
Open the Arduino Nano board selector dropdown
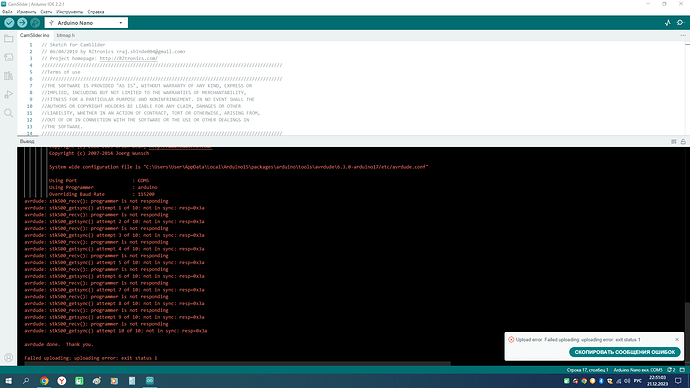pyautogui.click(x=86, y=23)
